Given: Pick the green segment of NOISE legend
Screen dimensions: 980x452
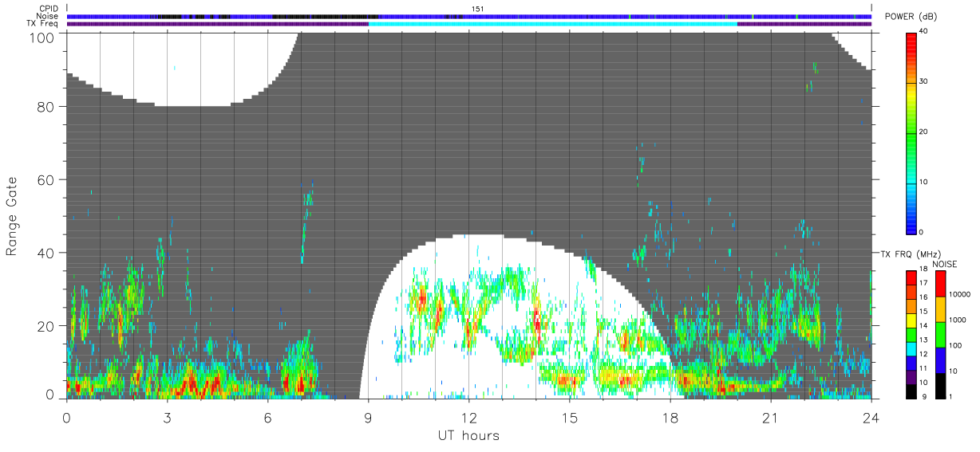Looking at the screenshot, I should 940,334.
